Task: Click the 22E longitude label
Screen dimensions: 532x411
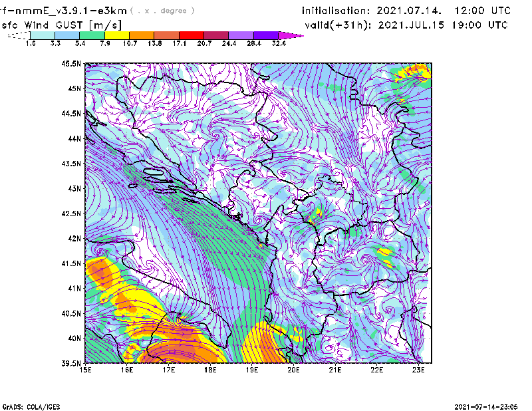Action: tap(376, 370)
